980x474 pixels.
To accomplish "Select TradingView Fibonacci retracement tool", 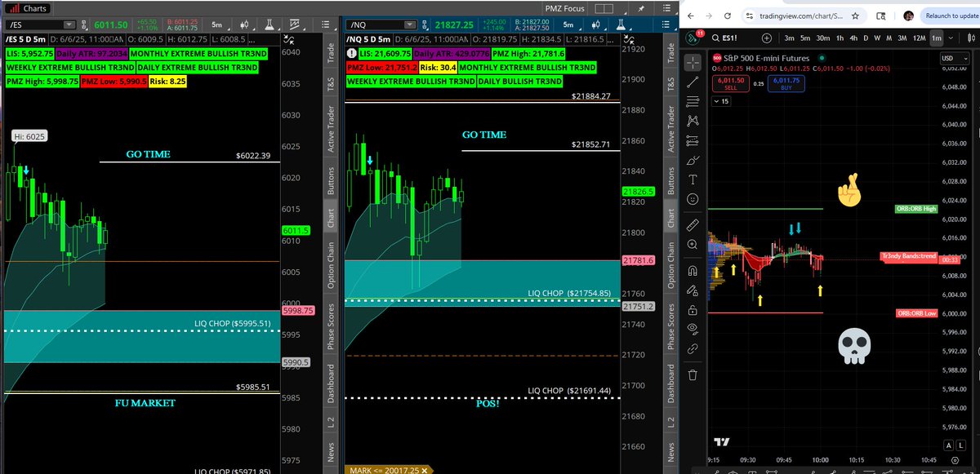I will point(693,101).
